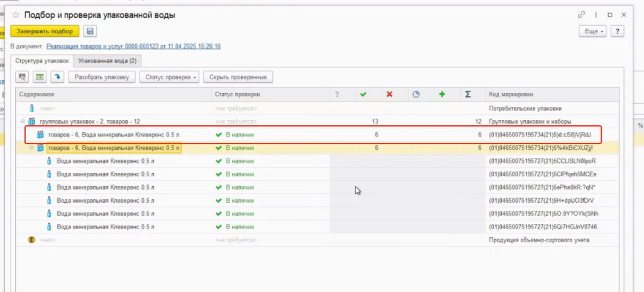
Task: Collapse the highlighted товаров - 6 package node
Action: click(31, 148)
